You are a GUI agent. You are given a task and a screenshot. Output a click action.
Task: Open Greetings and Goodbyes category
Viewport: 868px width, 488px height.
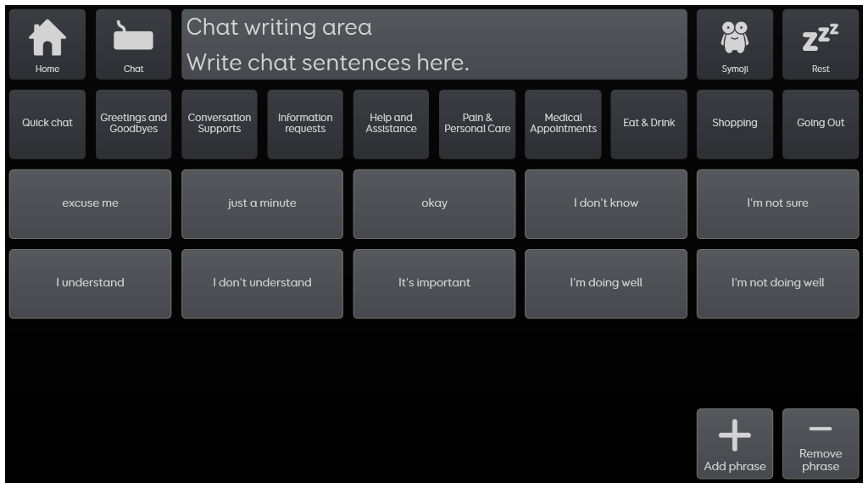tap(134, 124)
